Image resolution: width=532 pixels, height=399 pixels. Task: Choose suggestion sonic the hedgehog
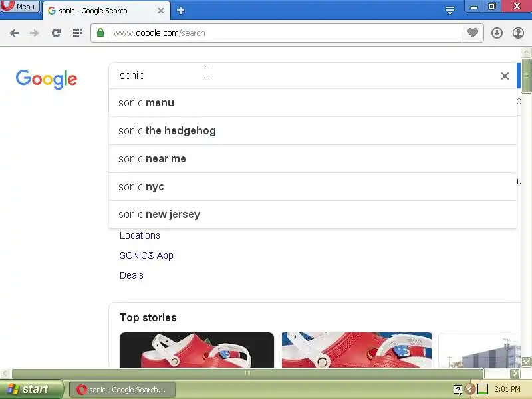point(313,130)
